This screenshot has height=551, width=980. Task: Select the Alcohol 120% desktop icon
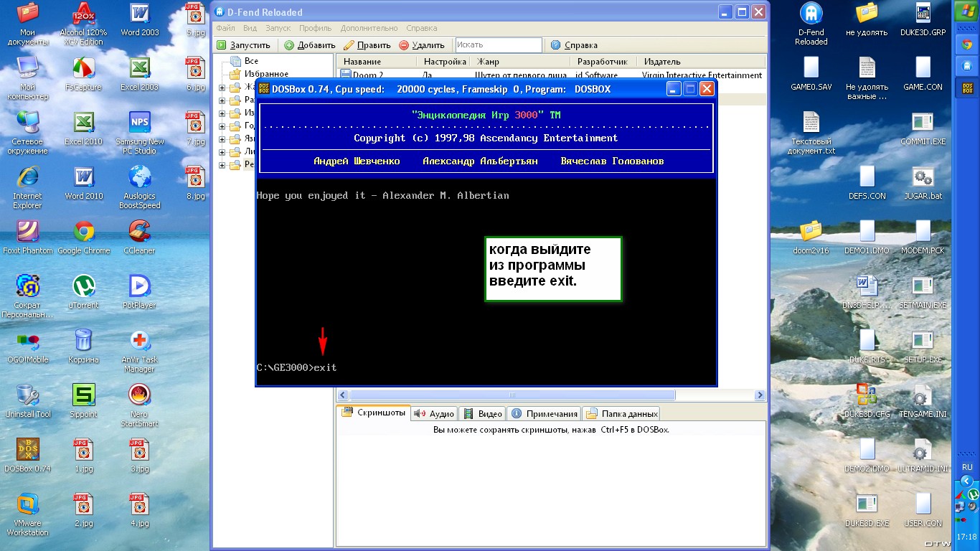coord(84,24)
